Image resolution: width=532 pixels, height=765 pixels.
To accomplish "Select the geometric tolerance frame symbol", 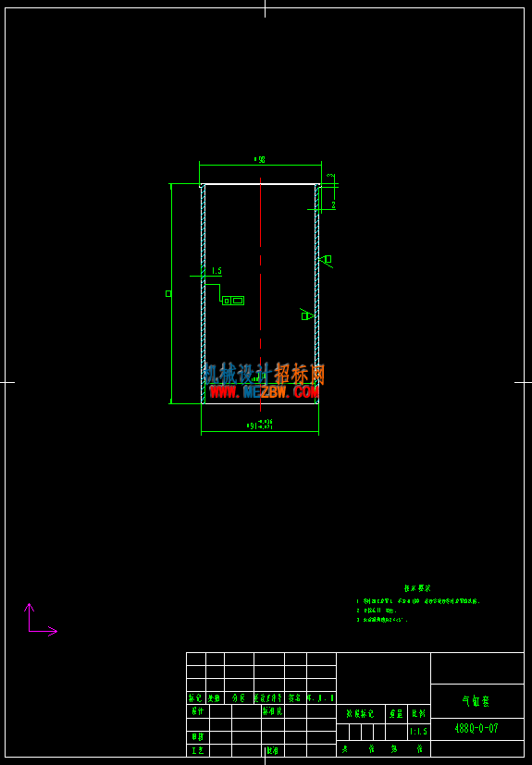I will pyautogui.click(x=233, y=301).
